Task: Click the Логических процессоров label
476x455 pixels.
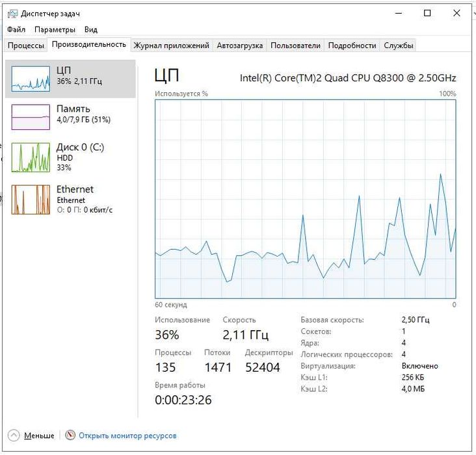Action: coord(347,354)
